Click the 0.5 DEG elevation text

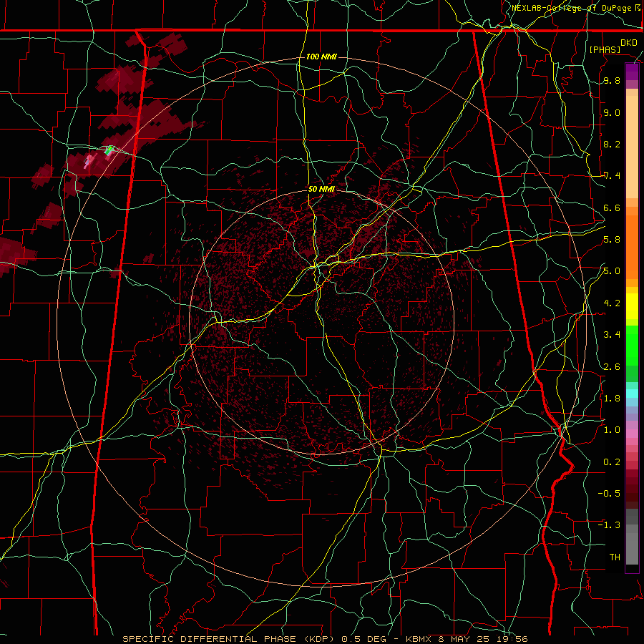(x=364, y=639)
